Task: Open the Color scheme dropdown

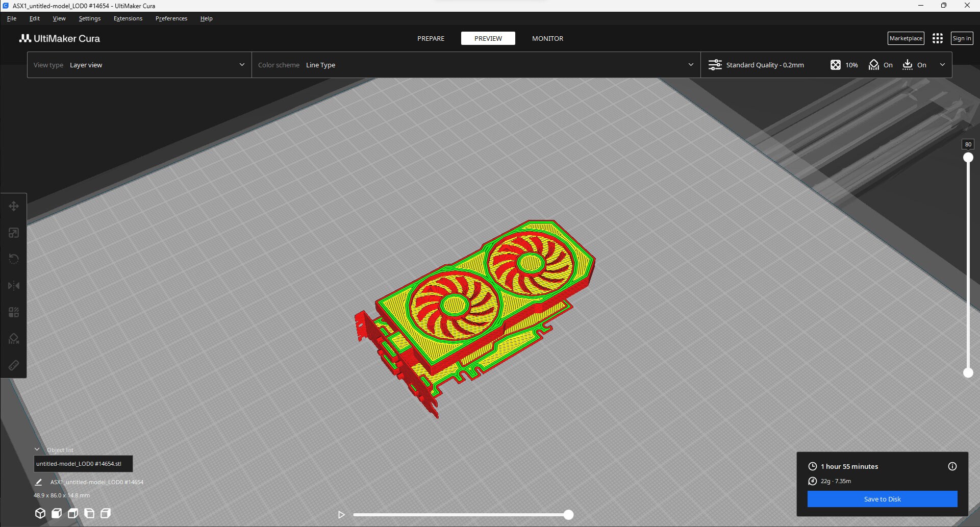Action: click(474, 65)
